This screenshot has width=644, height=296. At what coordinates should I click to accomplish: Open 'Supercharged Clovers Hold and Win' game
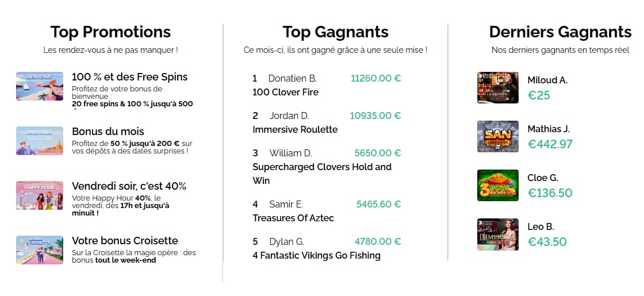pyautogui.click(x=322, y=174)
